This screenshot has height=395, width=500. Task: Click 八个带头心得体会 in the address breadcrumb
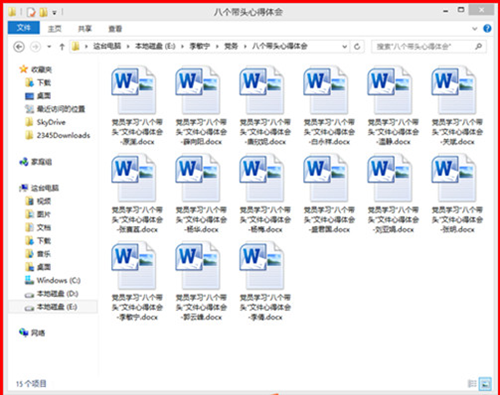[279, 46]
